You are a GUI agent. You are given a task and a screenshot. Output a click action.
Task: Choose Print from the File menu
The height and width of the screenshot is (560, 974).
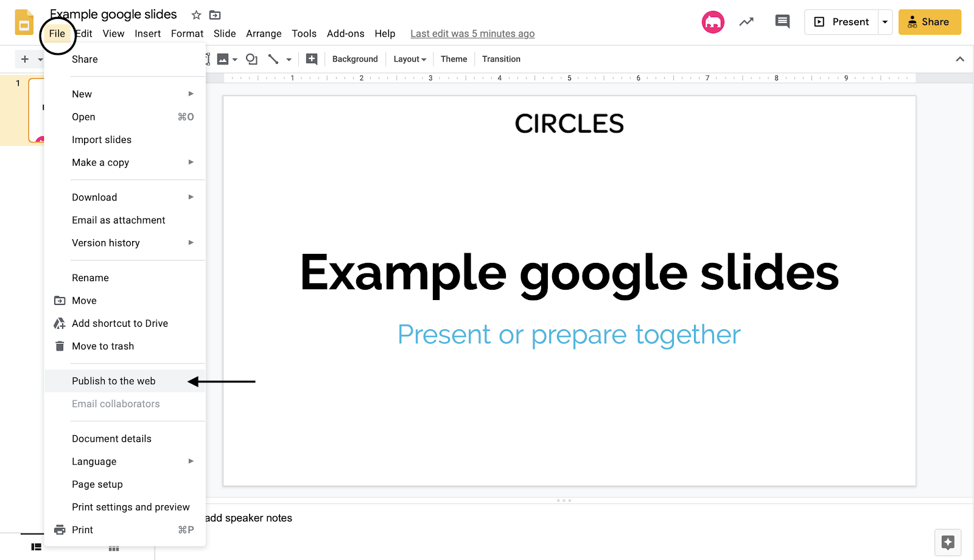tap(125, 530)
